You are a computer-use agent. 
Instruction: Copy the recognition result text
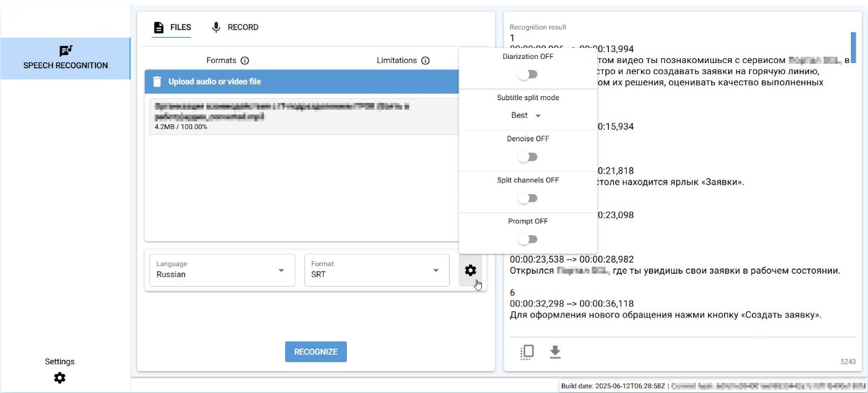click(527, 352)
